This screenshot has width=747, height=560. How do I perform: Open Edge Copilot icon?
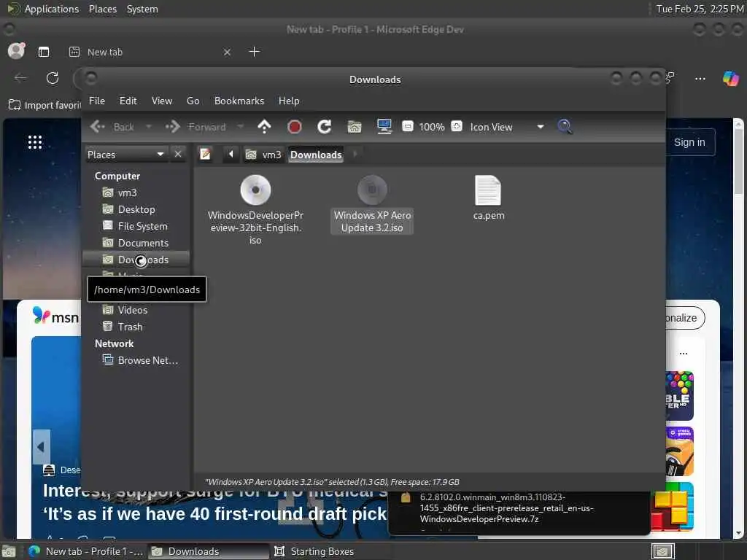coord(730,78)
